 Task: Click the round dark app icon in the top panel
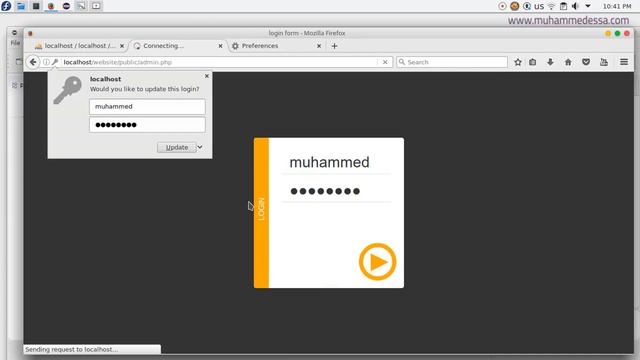click(x=66, y=6)
